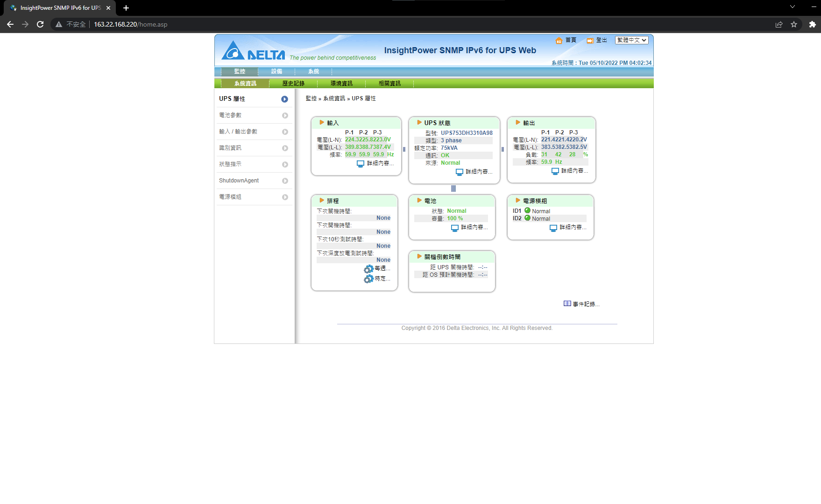Select the 環境資訊 submenu tab
The image size is (821, 504).
(x=341, y=84)
